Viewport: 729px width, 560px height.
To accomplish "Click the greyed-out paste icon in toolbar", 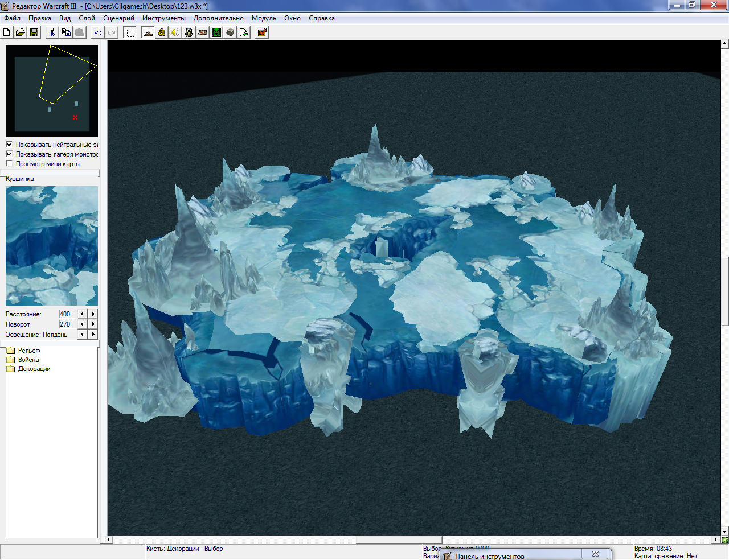I will point(80,32).
